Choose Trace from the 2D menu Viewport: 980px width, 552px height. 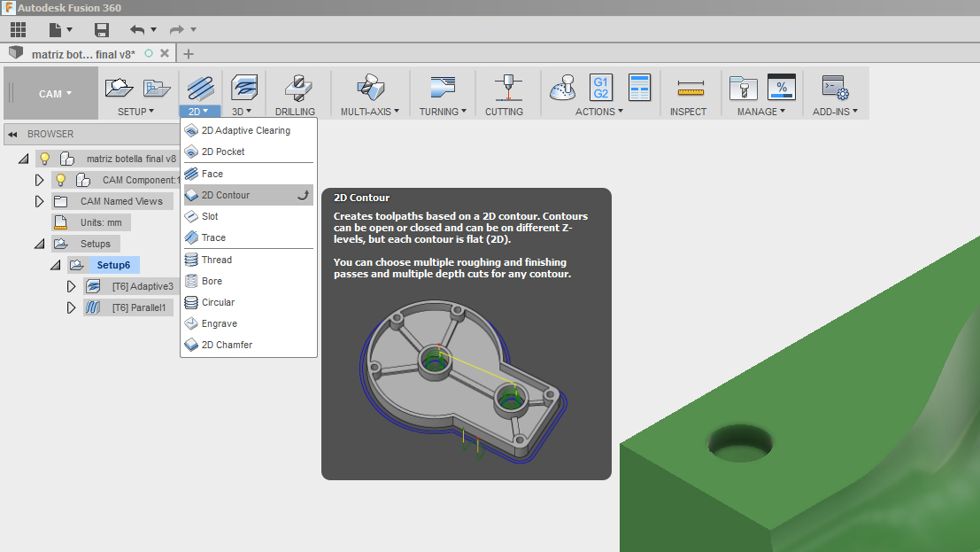click(x=248, y=237)
